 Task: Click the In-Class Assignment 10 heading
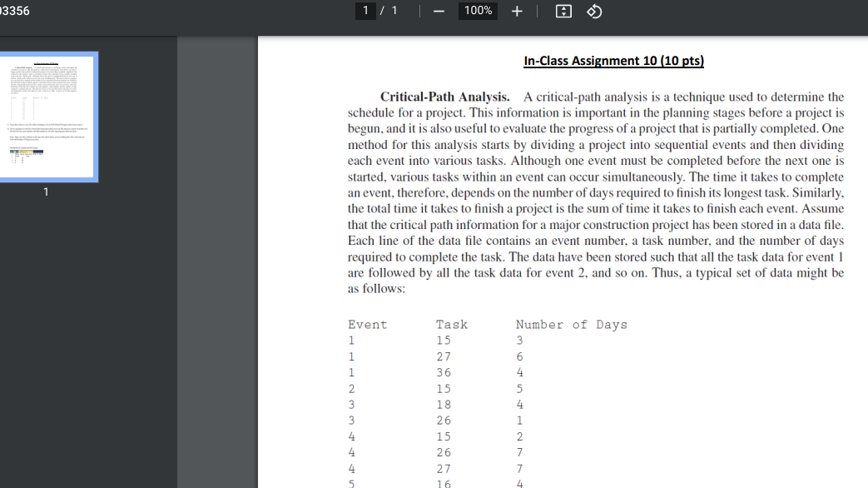point(613,60)
